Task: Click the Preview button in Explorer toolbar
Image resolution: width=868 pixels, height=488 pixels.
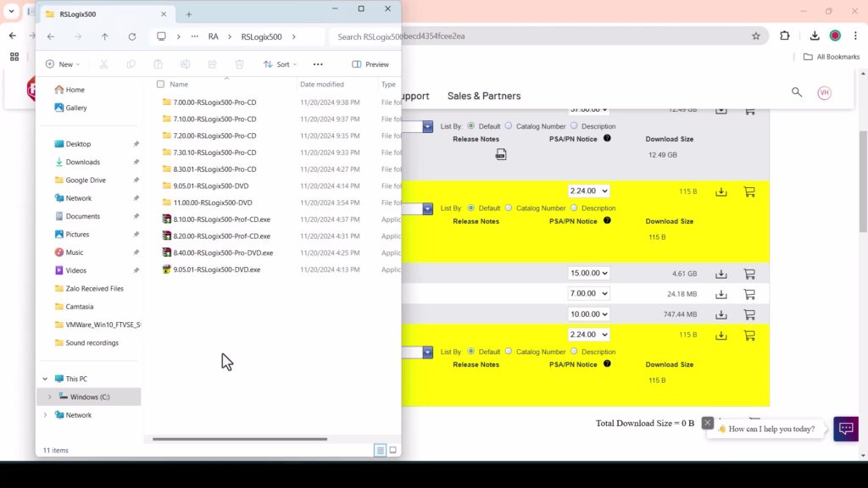Action: (370, 64)
